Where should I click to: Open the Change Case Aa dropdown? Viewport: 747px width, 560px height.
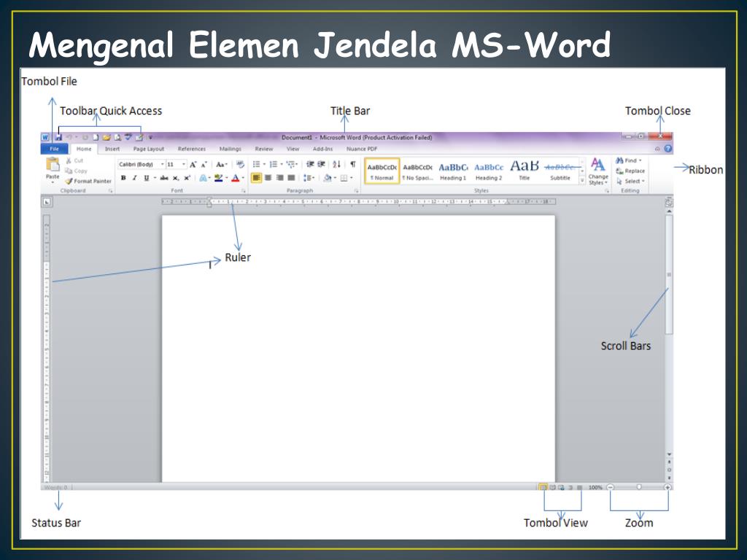222,164
